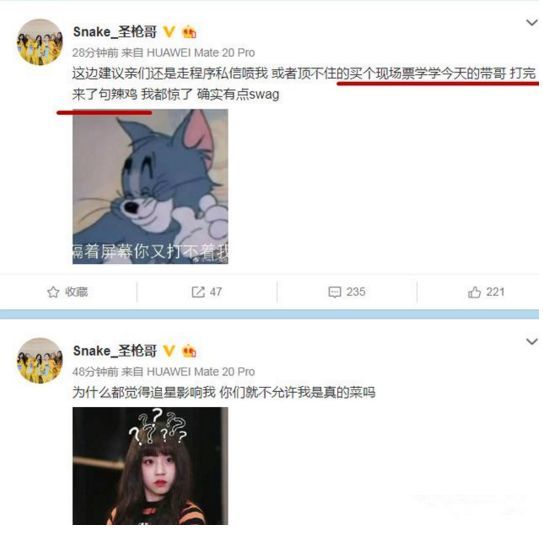Click HUAWEI Mate 20 Pro source on second post
Viewport: 543px width, 539px height.
[x=201, y=372]
